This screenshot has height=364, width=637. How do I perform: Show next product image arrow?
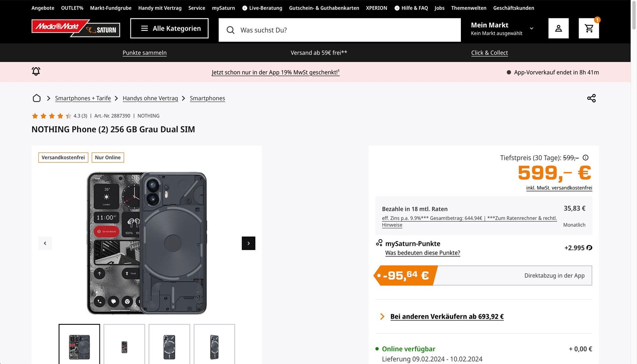248,243
